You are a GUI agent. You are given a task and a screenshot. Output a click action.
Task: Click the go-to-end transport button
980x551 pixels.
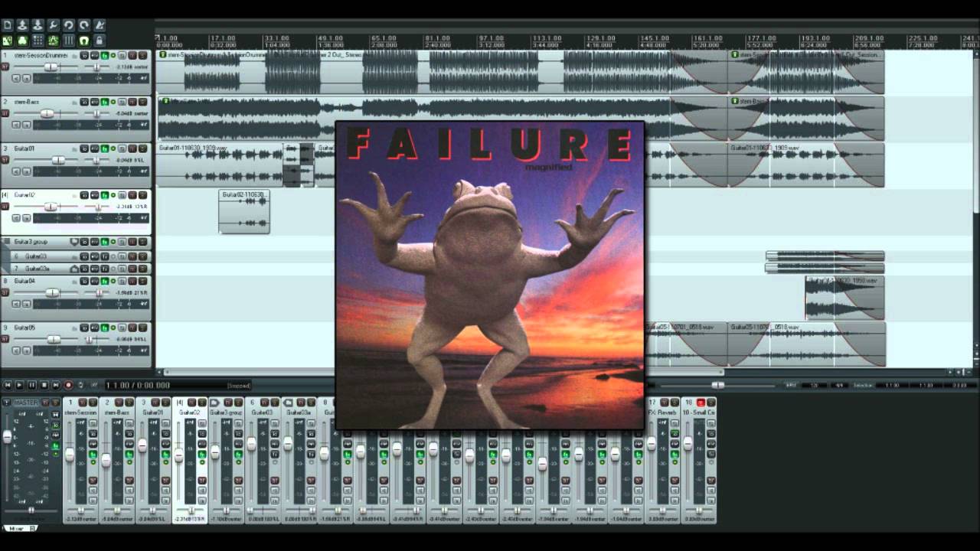click(57, 385)
